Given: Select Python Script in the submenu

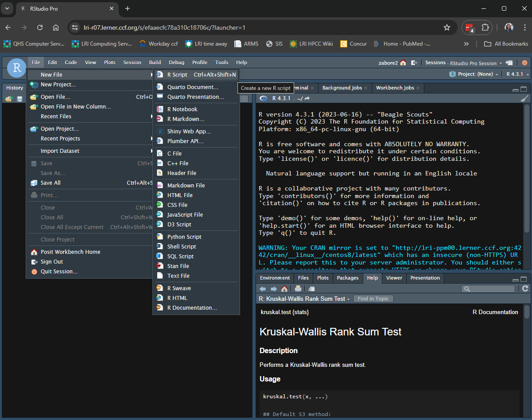Looking at the screenshot, I should (196, 237).
